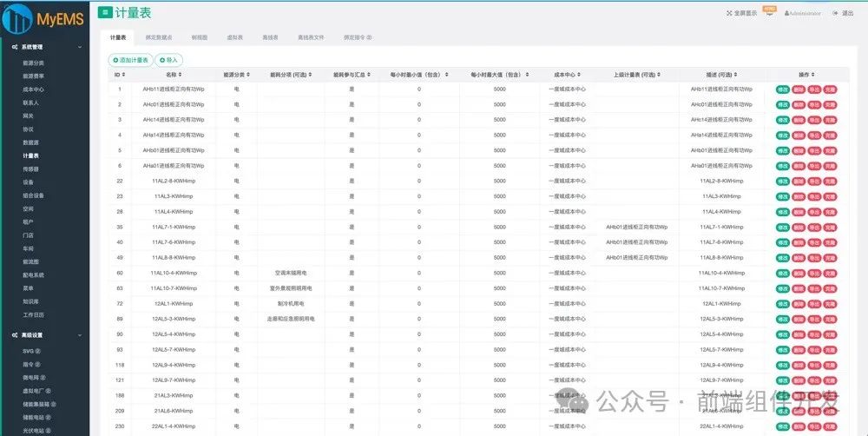Open 联系人 in the sidebar
This screenshot has height=436, width=868.
tap(31, 102)
